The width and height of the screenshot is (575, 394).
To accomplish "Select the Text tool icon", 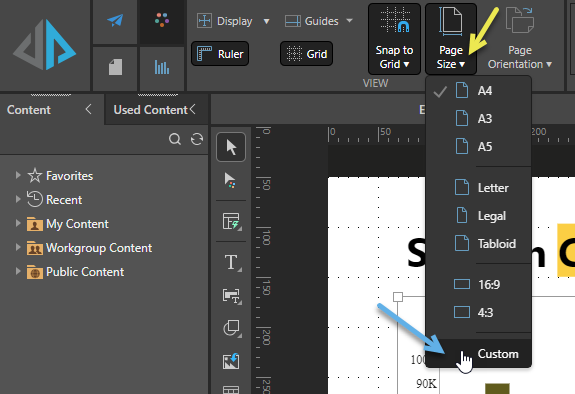I will [231, 263].
